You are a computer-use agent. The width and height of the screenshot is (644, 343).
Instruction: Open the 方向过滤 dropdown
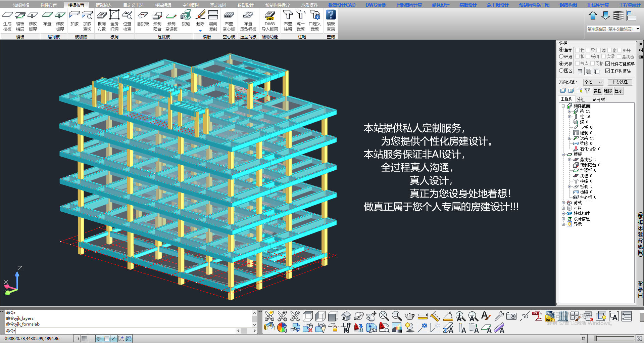[593, 82]
